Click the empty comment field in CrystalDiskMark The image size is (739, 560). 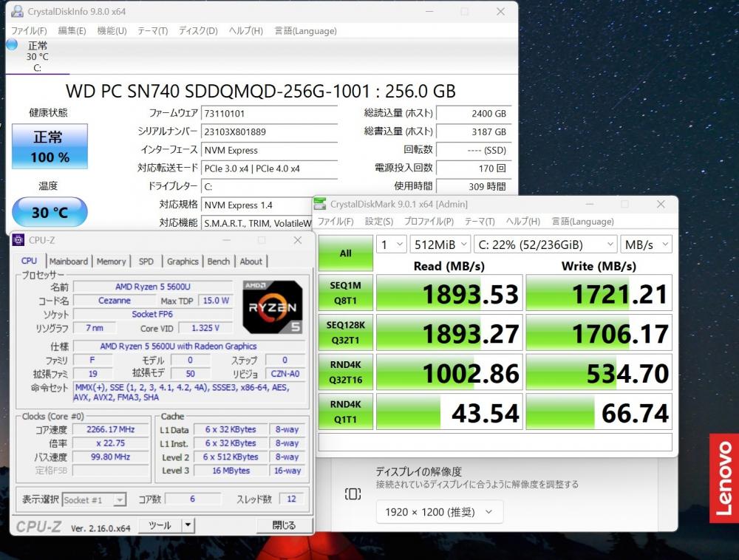tap(495, 443)
